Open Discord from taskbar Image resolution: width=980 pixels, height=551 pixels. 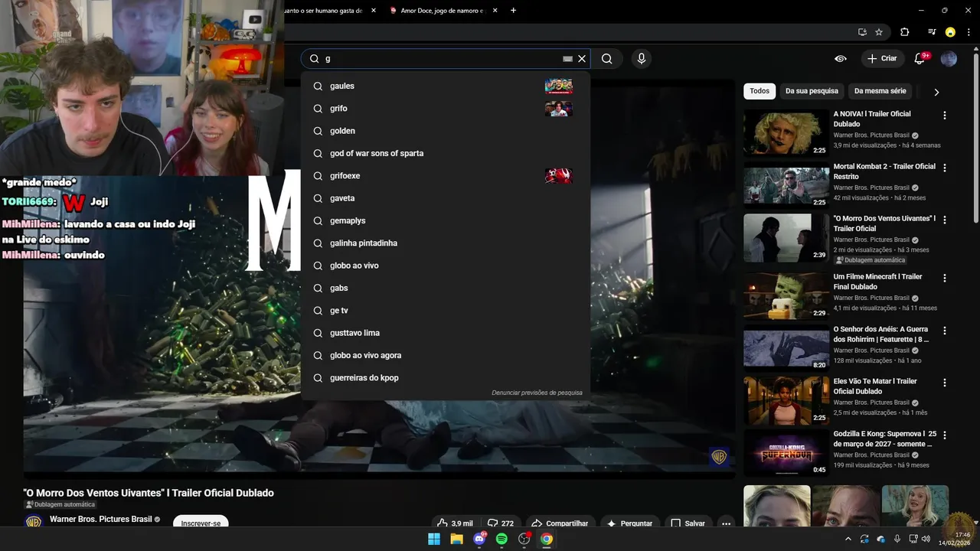pyautogui.click(x=479, y=539)
